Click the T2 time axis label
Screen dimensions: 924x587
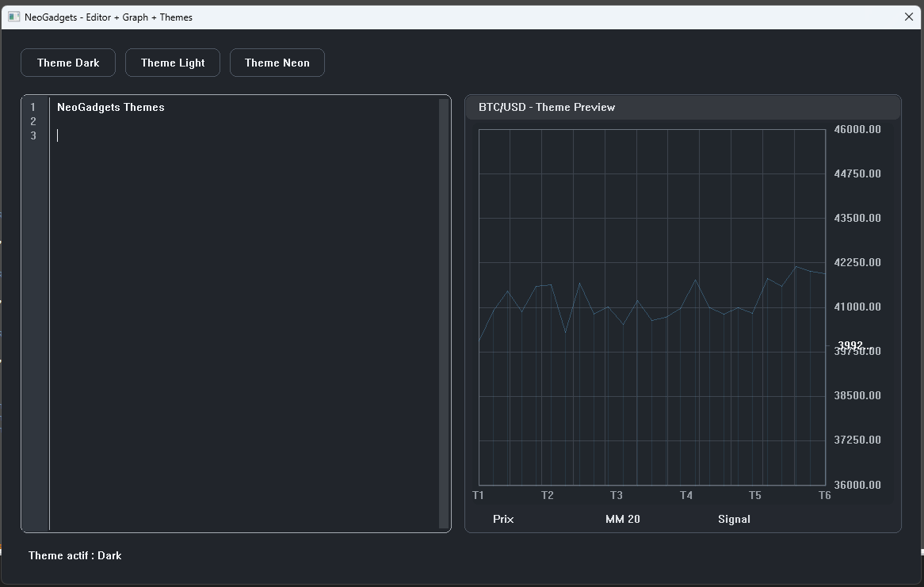coord(548,495)
